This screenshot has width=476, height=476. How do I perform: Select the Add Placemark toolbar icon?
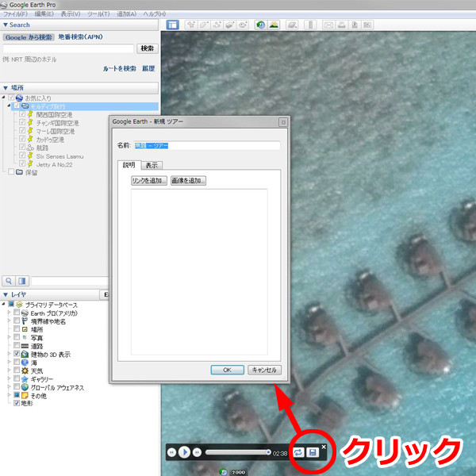click(x=190, y=25)
